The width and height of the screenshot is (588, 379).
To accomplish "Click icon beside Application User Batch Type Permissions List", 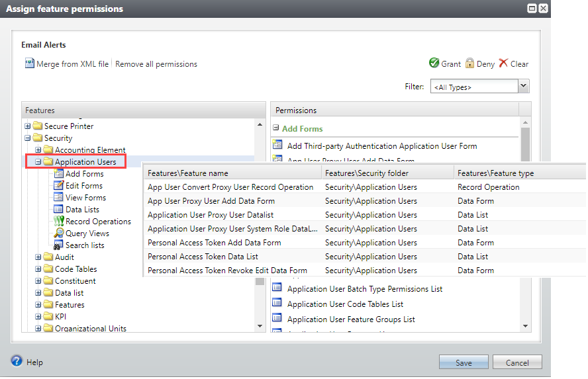I will [x=277, y=288].
